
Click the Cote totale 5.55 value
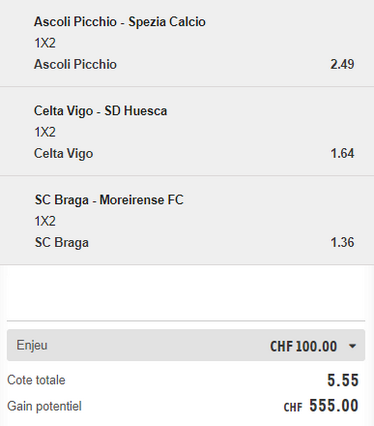point(343,380)
